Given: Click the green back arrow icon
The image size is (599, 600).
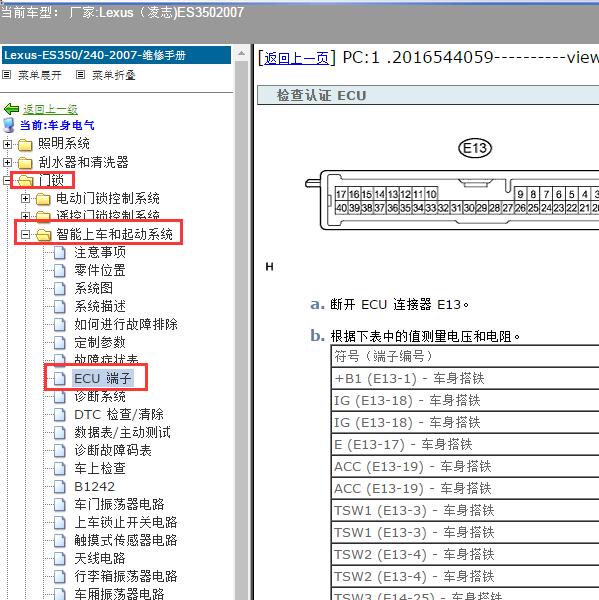Looking at the screenshot, I should (x=11, y=109).
